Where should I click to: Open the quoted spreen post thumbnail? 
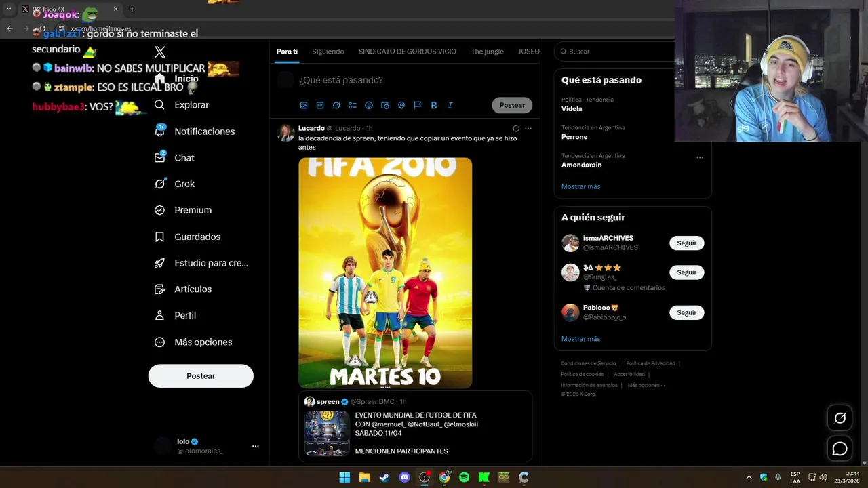pos(328,433)
